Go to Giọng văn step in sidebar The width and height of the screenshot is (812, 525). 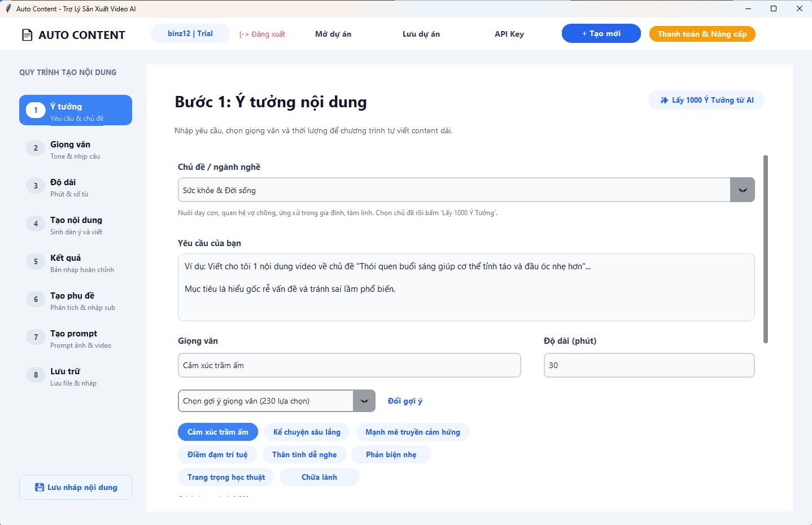76,150
